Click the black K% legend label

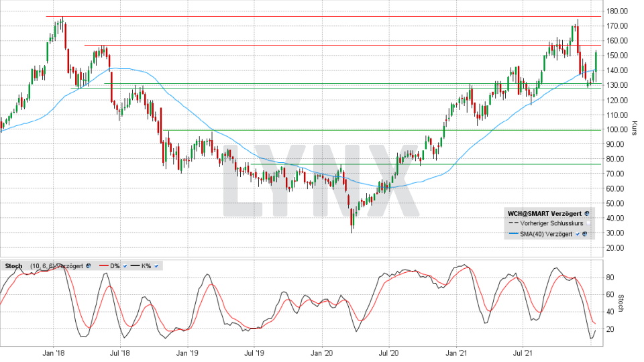pyautogui.click(x=146, y=266)
